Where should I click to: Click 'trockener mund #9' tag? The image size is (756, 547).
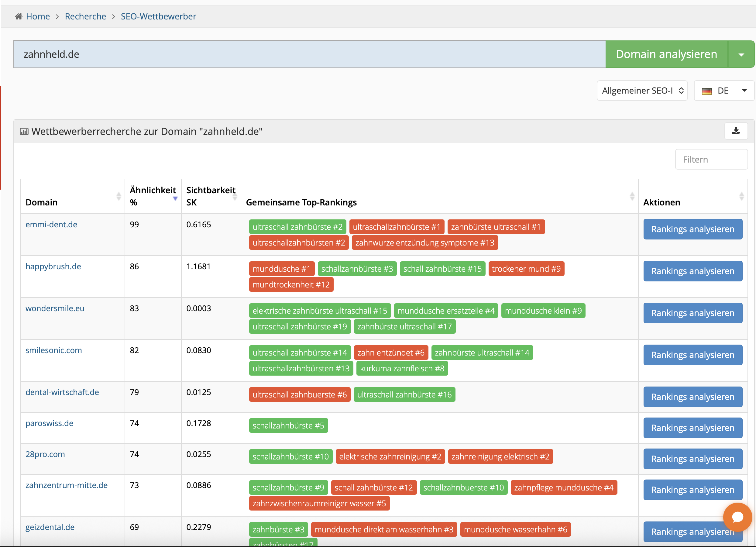[x=526, y=269]
